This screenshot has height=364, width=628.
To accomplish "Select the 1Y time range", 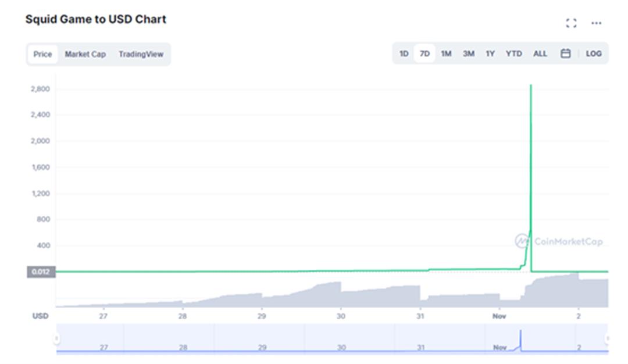I will pyautogui.click(x=490, y=53).
